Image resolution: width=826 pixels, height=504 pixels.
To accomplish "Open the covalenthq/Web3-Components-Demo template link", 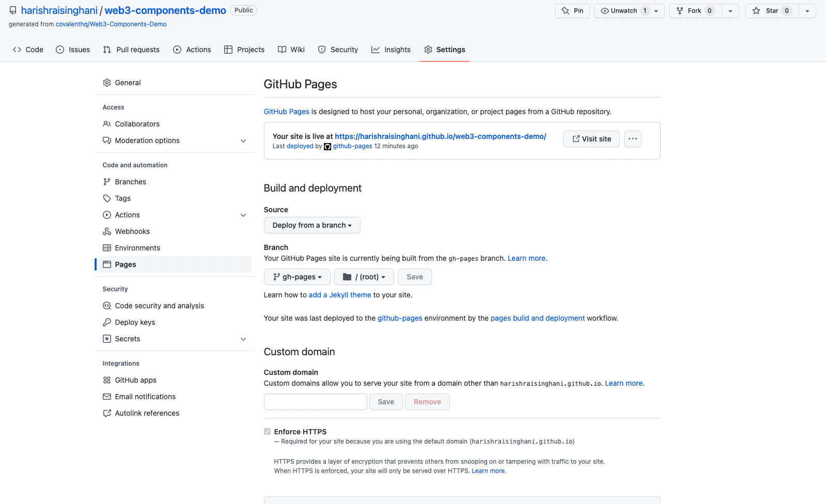I will 111,24.
